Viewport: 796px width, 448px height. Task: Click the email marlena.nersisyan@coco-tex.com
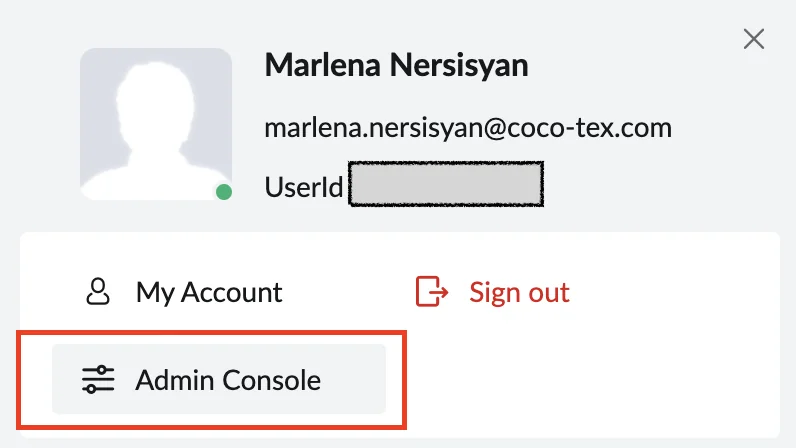click(x=468, y=127)
